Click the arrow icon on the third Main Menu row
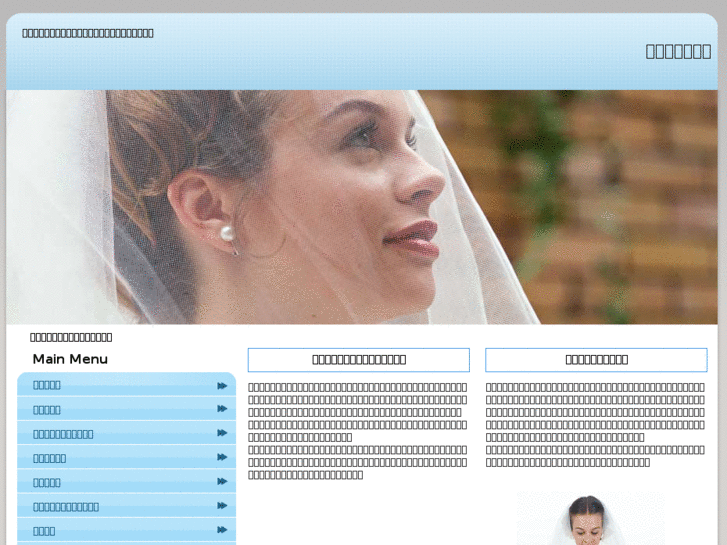The height and width of the screenshot is (545, 727). point(222,433)
